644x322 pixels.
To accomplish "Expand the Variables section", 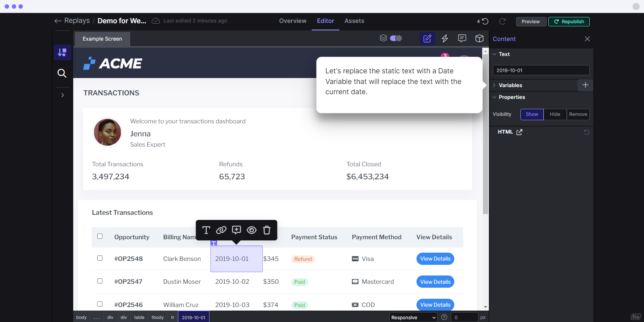I will point(510,85).
